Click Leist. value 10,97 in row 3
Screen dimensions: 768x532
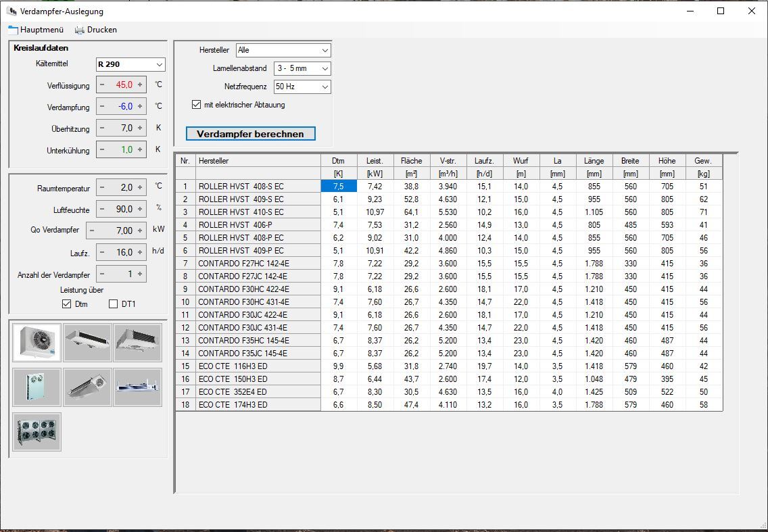tap(375, 212)
